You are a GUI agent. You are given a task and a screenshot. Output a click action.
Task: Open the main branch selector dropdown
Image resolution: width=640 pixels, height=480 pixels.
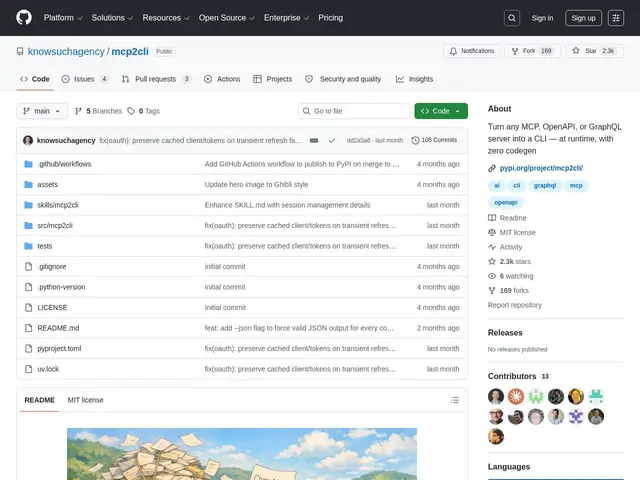coord(42,111)
